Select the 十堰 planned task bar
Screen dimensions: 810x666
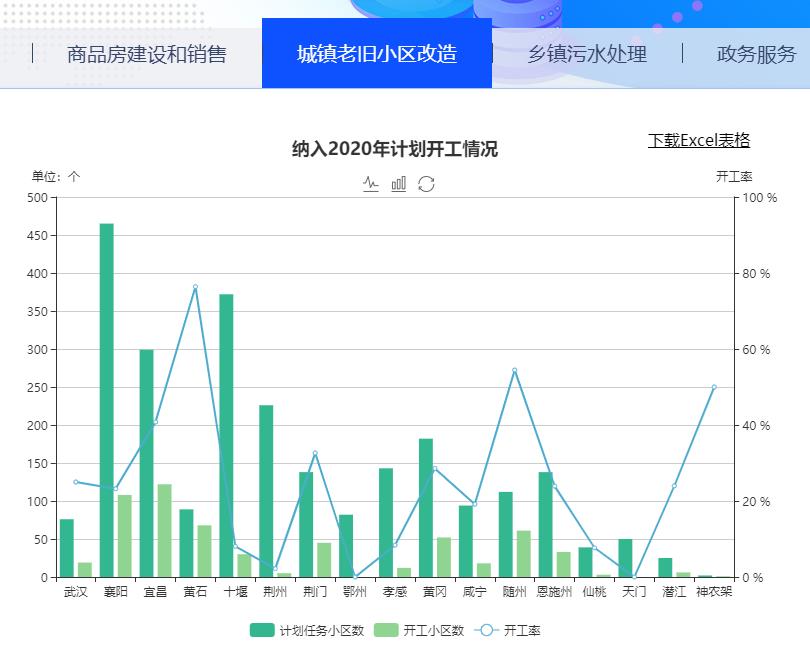click(226, 435)
